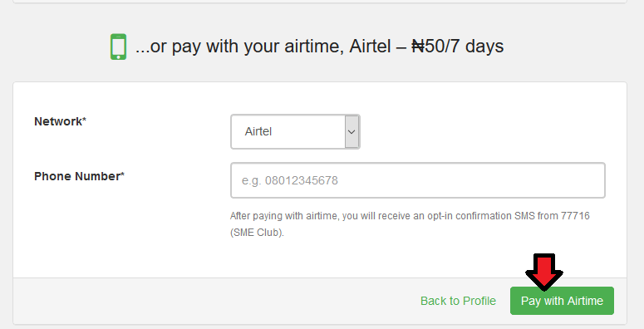Click the 77716 short code text

(575, 216)
